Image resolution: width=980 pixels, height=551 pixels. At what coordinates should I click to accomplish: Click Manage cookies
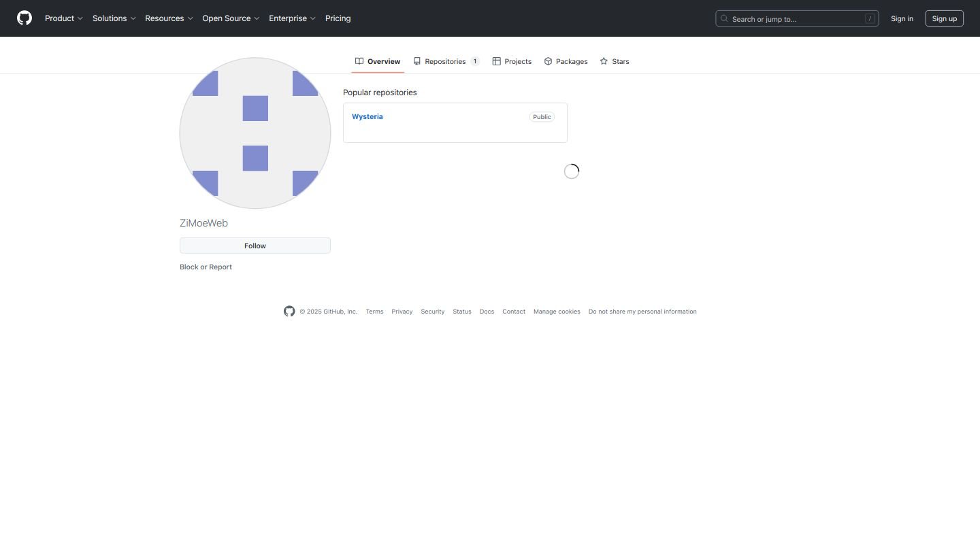click(557, 312)
